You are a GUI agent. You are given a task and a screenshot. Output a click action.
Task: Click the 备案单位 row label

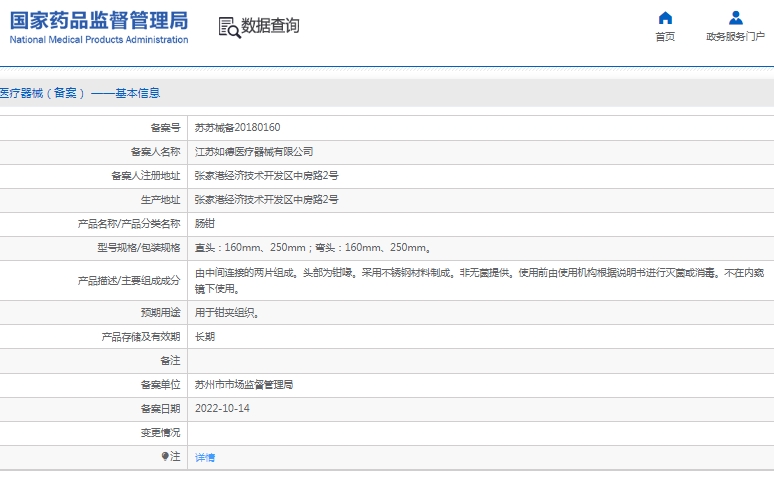pos(160,385)
